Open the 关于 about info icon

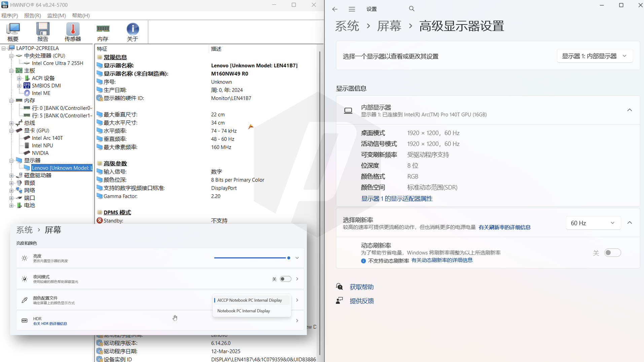click(133, 32)
